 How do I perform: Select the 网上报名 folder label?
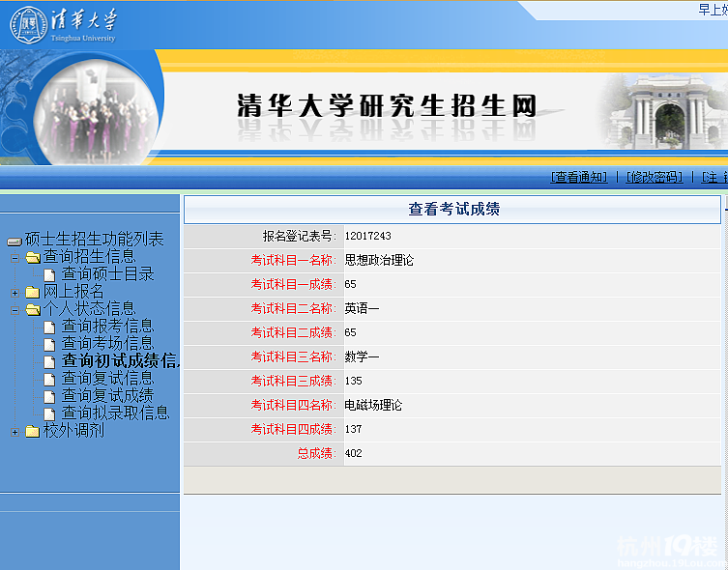[73, 291]
